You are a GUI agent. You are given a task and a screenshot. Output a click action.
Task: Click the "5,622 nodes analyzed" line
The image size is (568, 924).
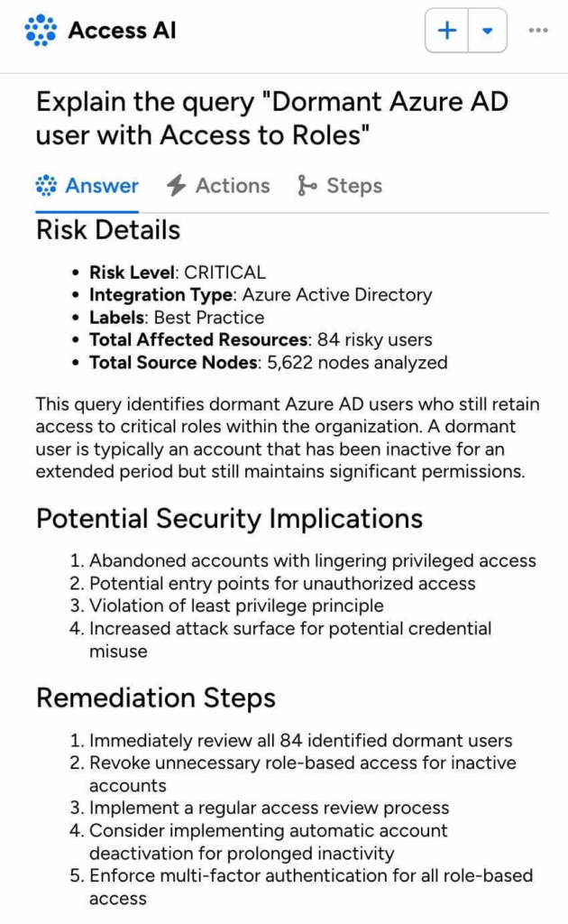click(x=268, y=363)
